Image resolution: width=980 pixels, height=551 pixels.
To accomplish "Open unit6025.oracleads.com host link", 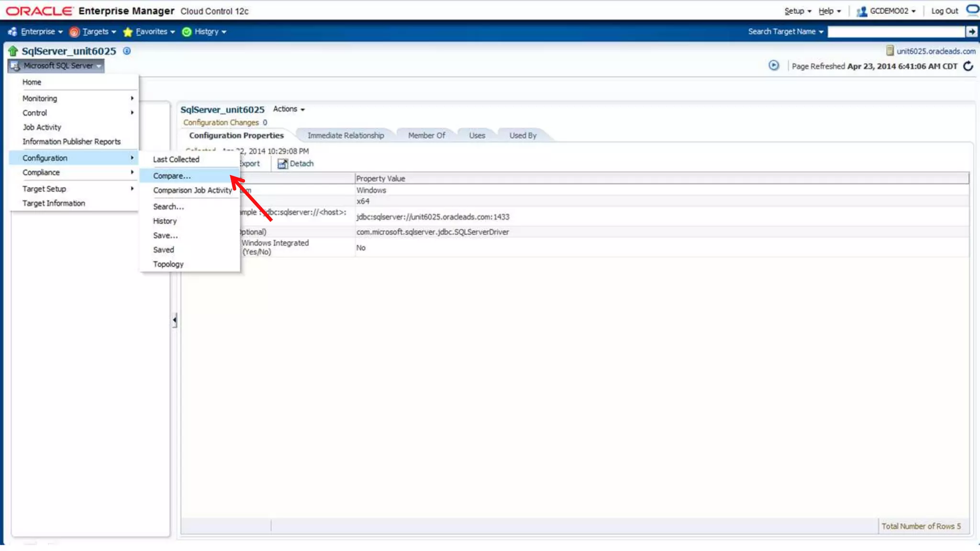I will pos(936,51).
